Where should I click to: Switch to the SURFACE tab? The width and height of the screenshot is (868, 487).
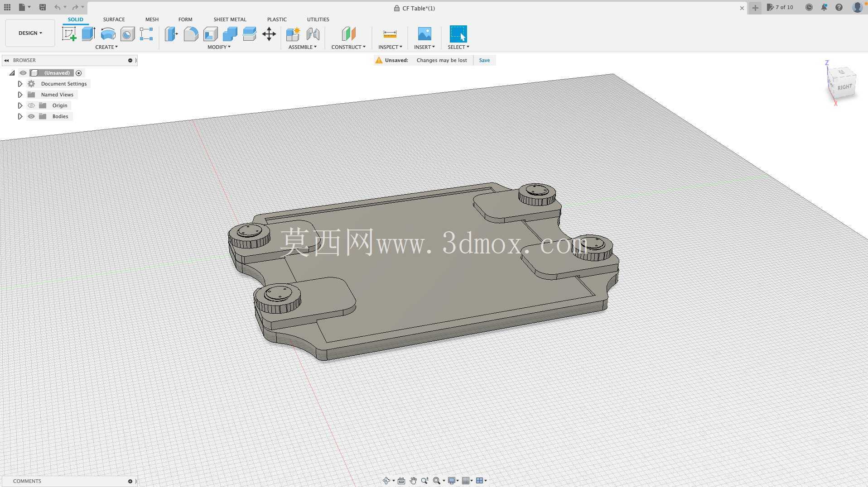114,19
